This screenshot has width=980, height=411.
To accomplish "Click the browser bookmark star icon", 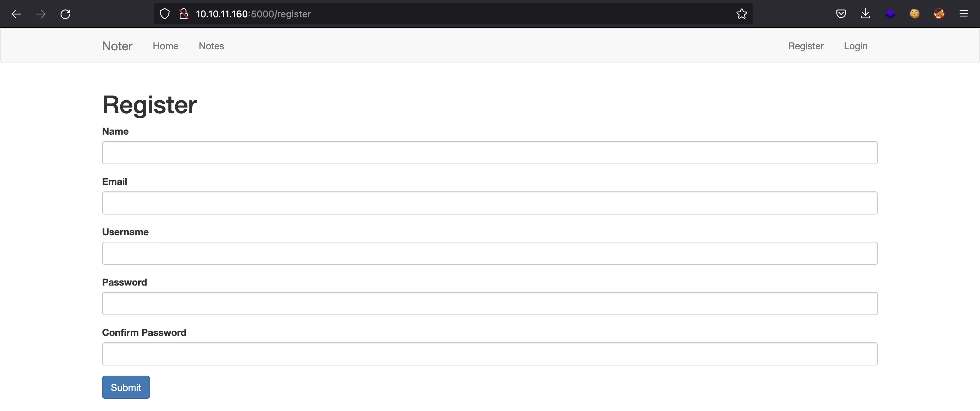I will (x=741, y=13).
